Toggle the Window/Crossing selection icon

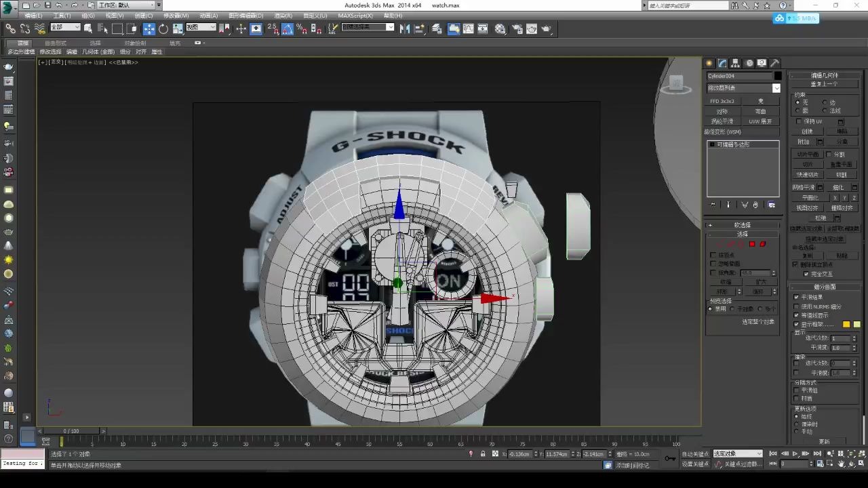click(132, 28)
